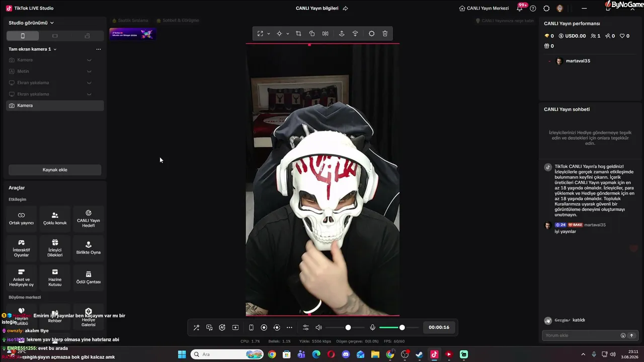Select the crop tool in the source toolbar
This screenshot has height=362, width=644.
tap(298, 34)
